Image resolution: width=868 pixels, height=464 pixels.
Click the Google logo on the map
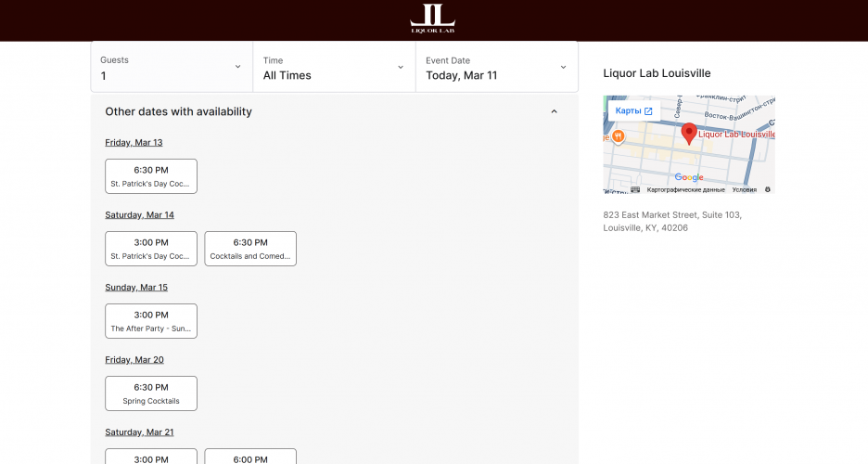pyautogui.click(x=689, y=177)
